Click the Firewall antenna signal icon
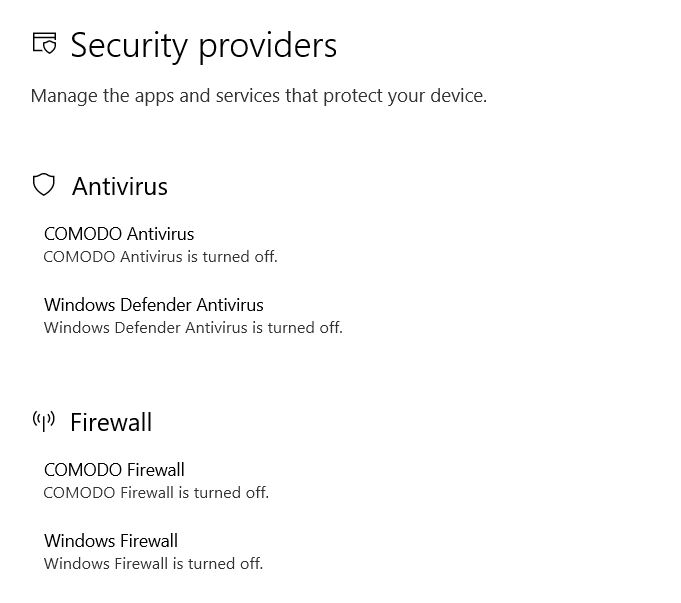 (43, 421)
